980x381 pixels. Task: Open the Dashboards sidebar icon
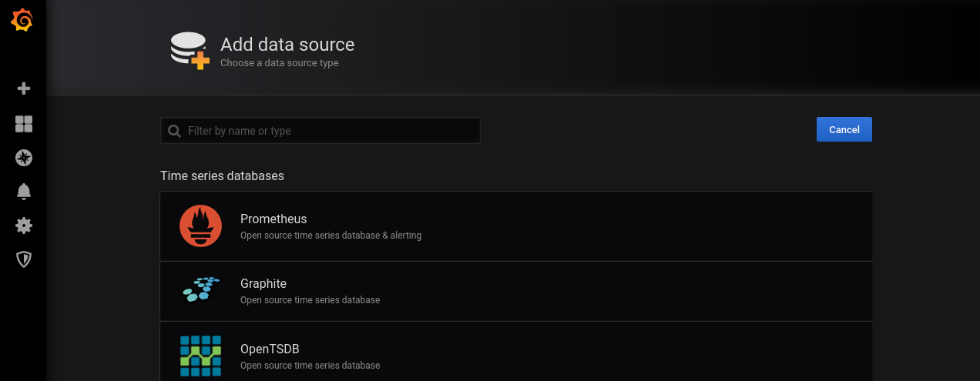pyautogui.click(x=24, y=124)
